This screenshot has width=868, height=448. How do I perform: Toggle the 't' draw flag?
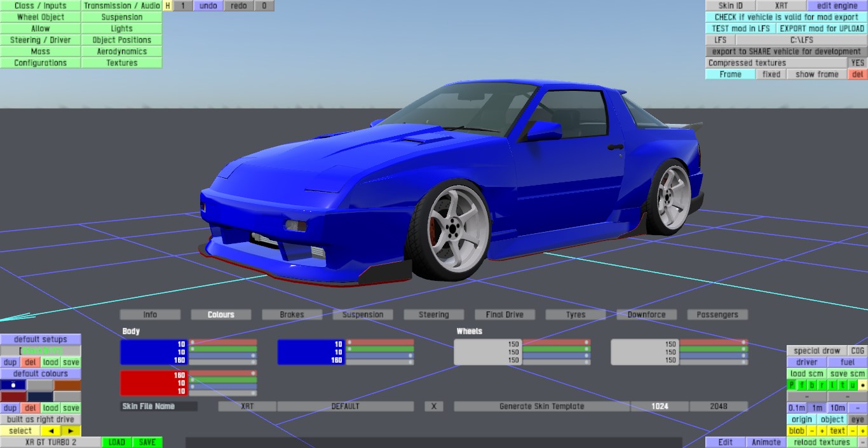point(843,385)
